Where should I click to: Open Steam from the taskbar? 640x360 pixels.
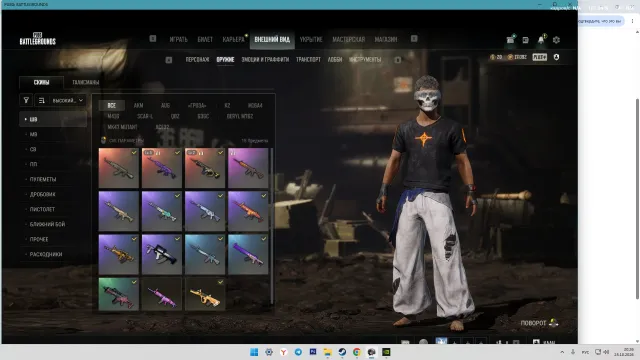[342, 352]
